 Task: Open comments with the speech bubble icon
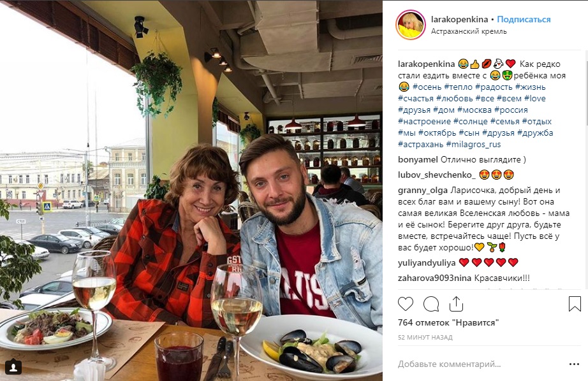(x=431, y=304)
